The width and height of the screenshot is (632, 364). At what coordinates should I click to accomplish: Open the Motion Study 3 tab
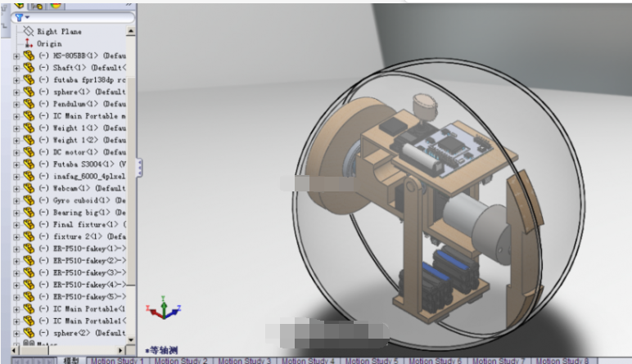click(x=244, y=361)
